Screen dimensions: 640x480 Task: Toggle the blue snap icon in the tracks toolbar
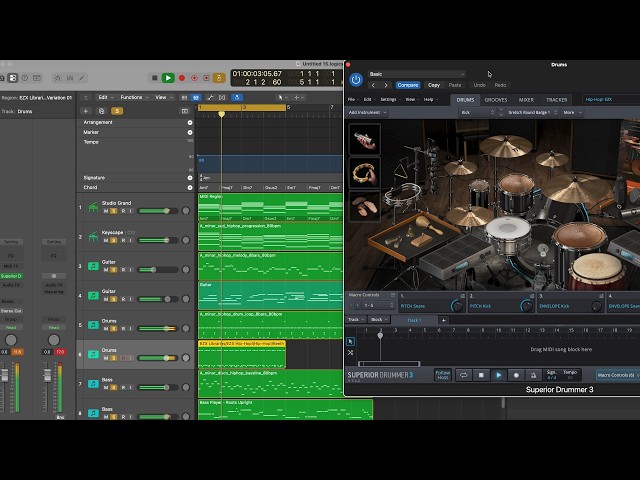tap(237, 98)
